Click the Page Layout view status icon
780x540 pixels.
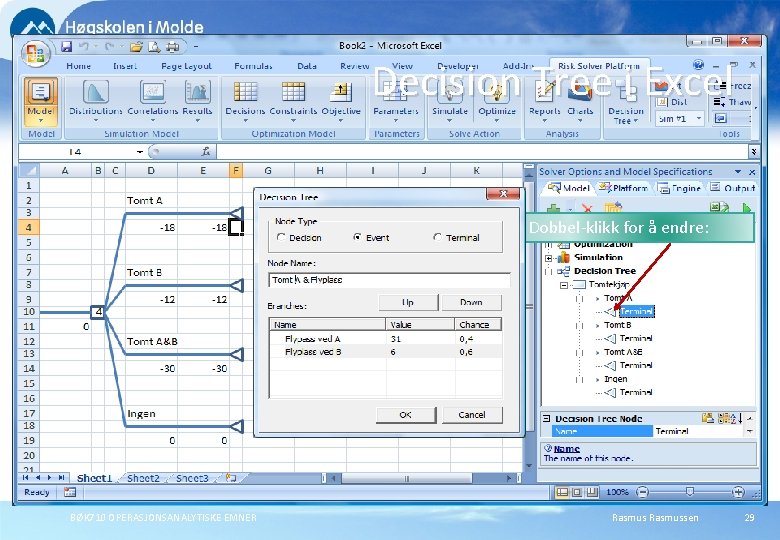click(x=577, y=492)
